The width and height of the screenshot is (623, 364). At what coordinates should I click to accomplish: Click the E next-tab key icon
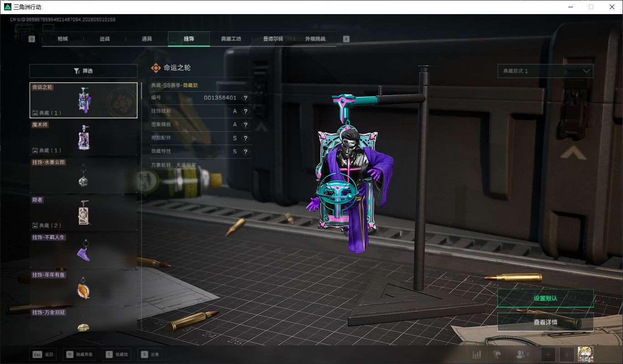click(347, 39)
